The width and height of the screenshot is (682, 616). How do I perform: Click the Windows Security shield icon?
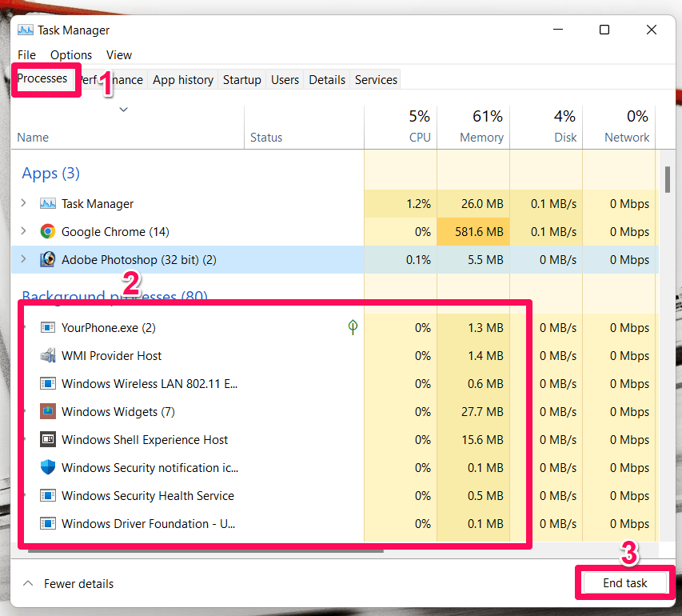click(x=48, y=468)
